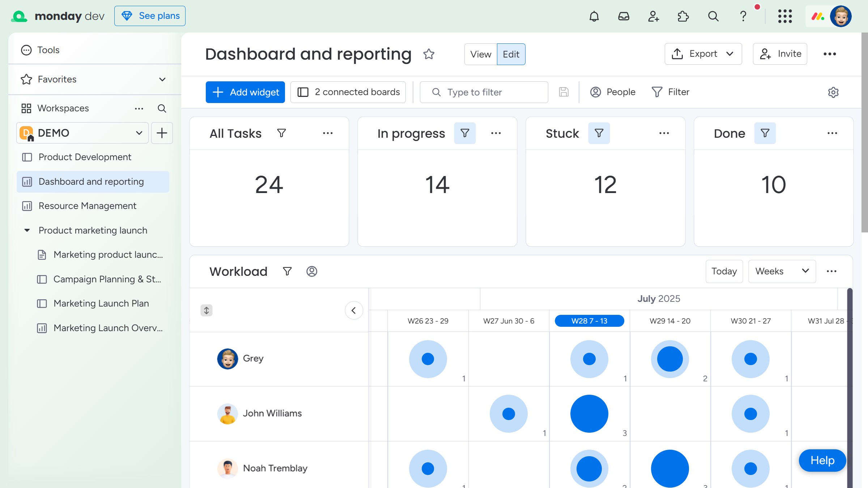Open the DEMO workspace dropdown
The image size is (868, 488).
[x=82, y=133]
